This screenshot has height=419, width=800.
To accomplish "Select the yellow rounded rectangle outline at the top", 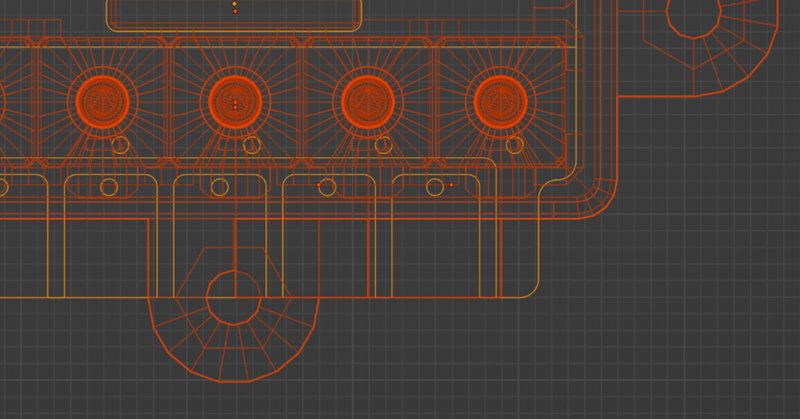I will tap(234, 16).
